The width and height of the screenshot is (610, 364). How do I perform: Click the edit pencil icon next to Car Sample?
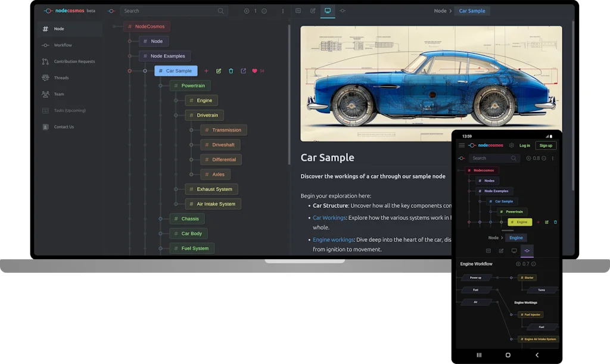pos(219,70)
